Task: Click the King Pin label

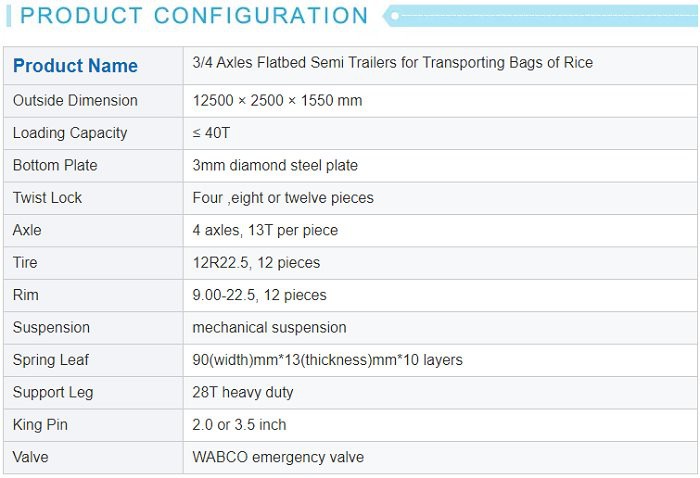Action: [41, 425]
